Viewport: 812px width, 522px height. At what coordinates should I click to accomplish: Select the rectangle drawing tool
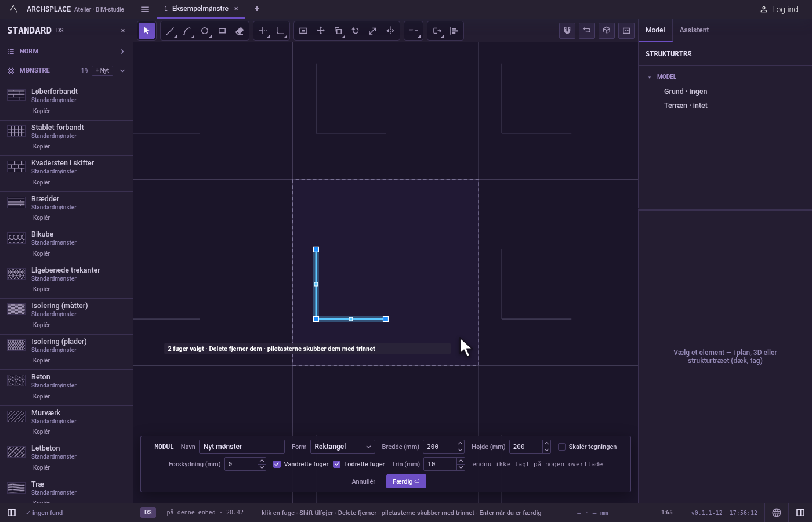tap(222, 31)
